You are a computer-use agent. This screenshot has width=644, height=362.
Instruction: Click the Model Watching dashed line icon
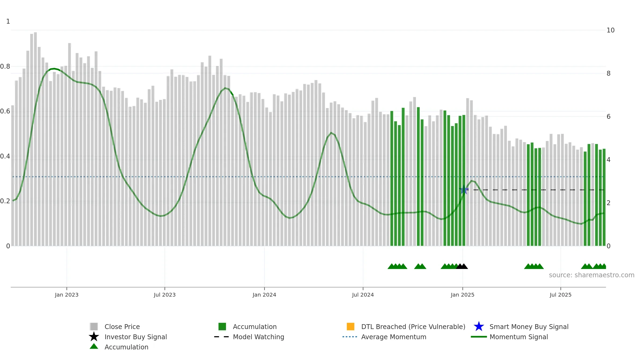pos(221,337)
